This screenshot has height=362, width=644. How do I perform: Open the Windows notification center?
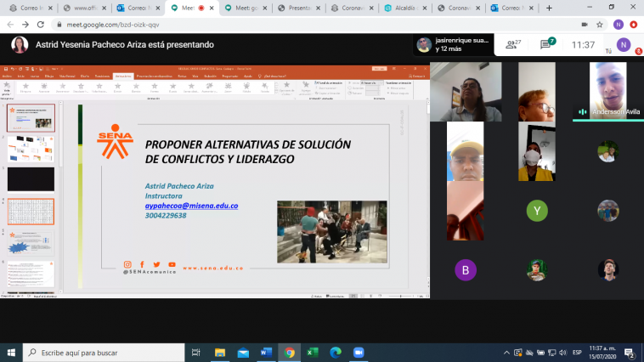pyautogui.click(x=630, y=353)
